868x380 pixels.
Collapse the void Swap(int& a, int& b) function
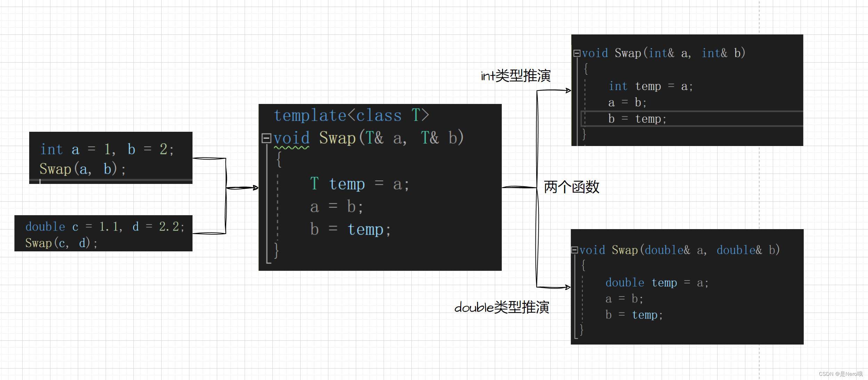[577, 53]
